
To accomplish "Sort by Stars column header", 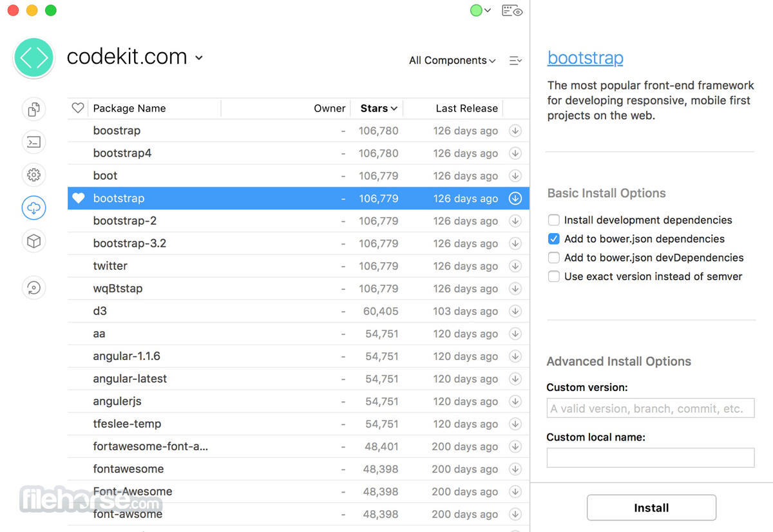I will coord(379,108).
